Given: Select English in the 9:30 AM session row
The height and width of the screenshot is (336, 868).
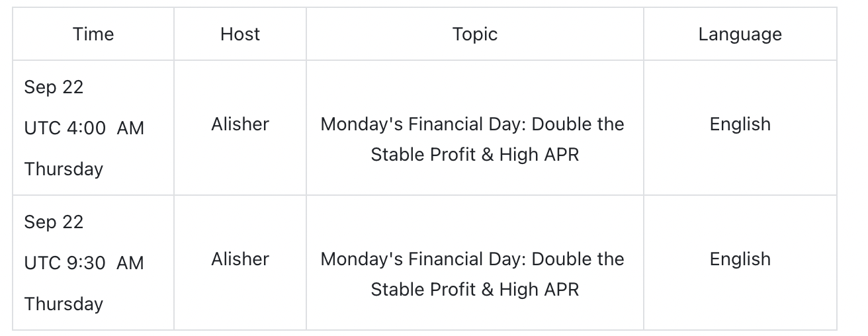Looking at the screenshot, I should (740, 259).
